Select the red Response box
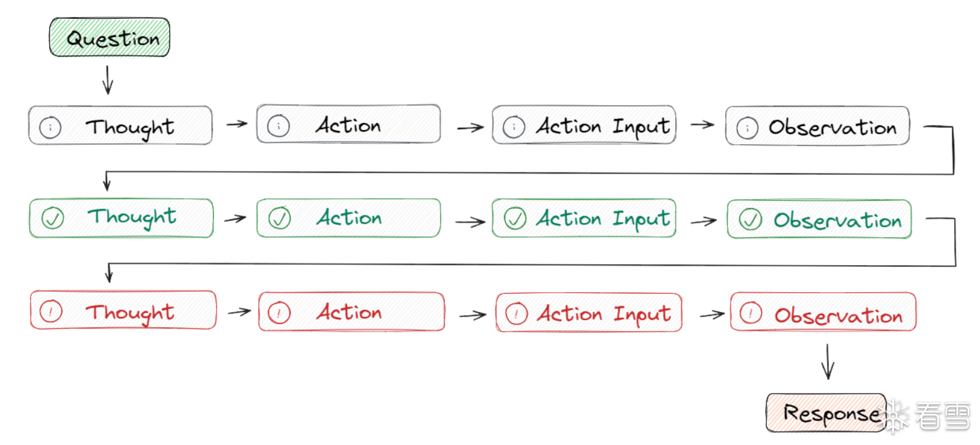The height and width of the screenshot is (445, 980). (826, 413)
